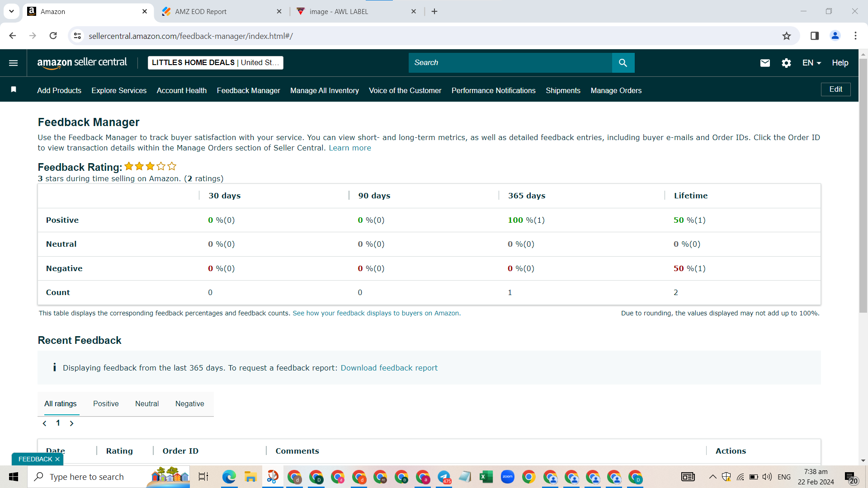This screenshot has height=488, width=868.
Task: Click the Windows taskbar search box
Action: pos(108,477)
